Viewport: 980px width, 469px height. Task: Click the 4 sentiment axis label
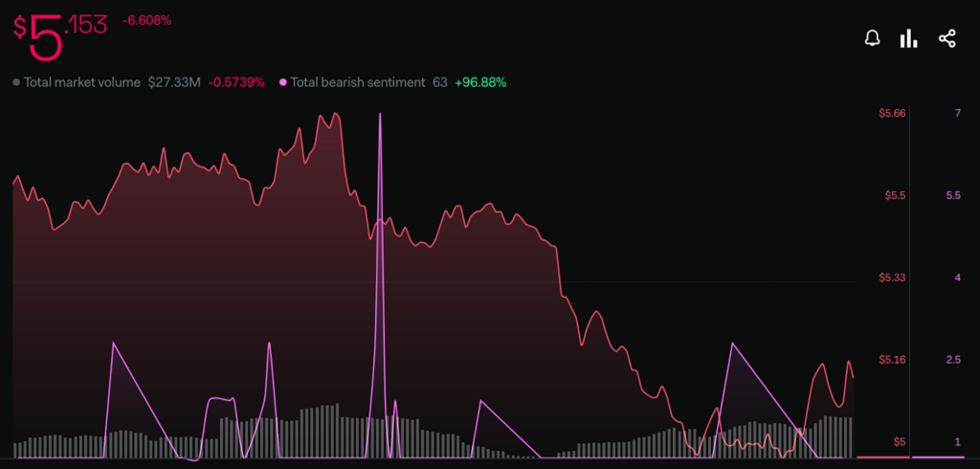click(957, 278)
